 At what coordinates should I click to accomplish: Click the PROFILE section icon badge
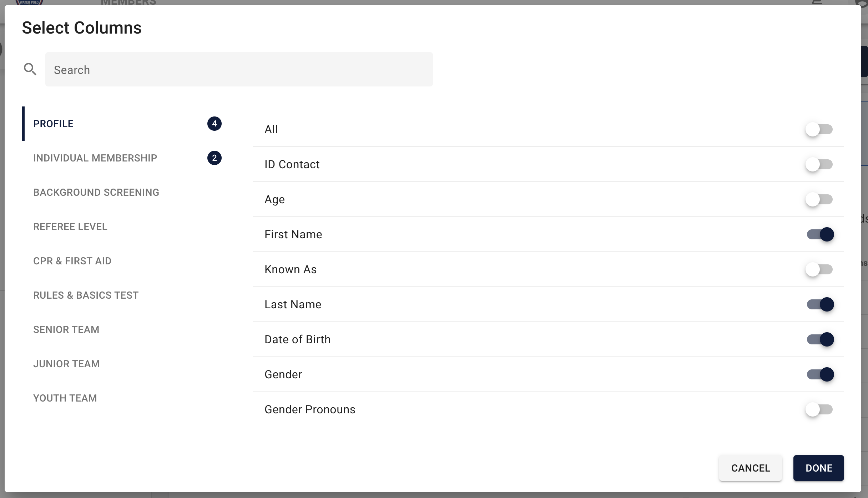pyautogui.click(x=214, y=124)
